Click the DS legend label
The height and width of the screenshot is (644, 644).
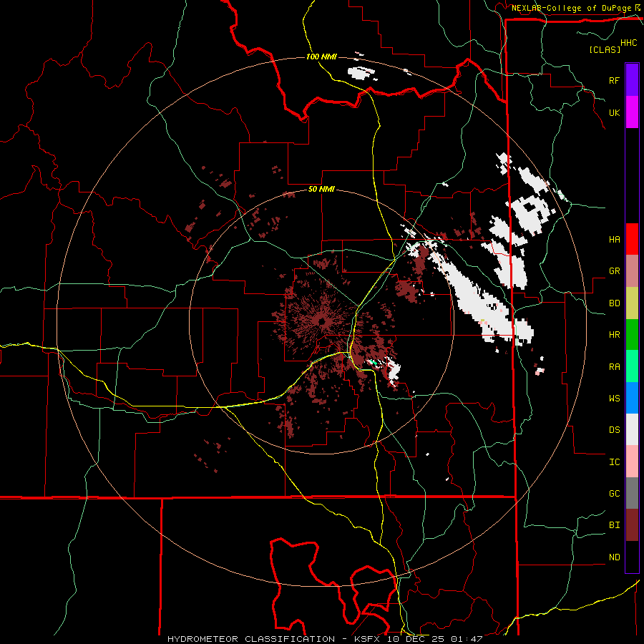click(x=614, y=430)
